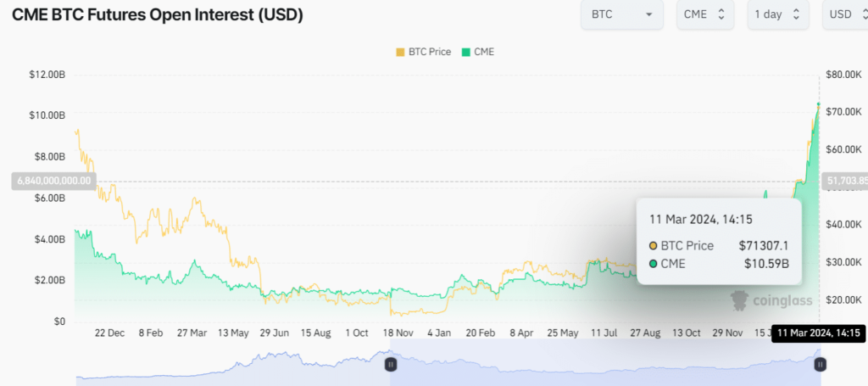This screenshot has height=386, width=868.
Task: Click the CME BTC Futures Open Interest title
Action: (158, 14)
